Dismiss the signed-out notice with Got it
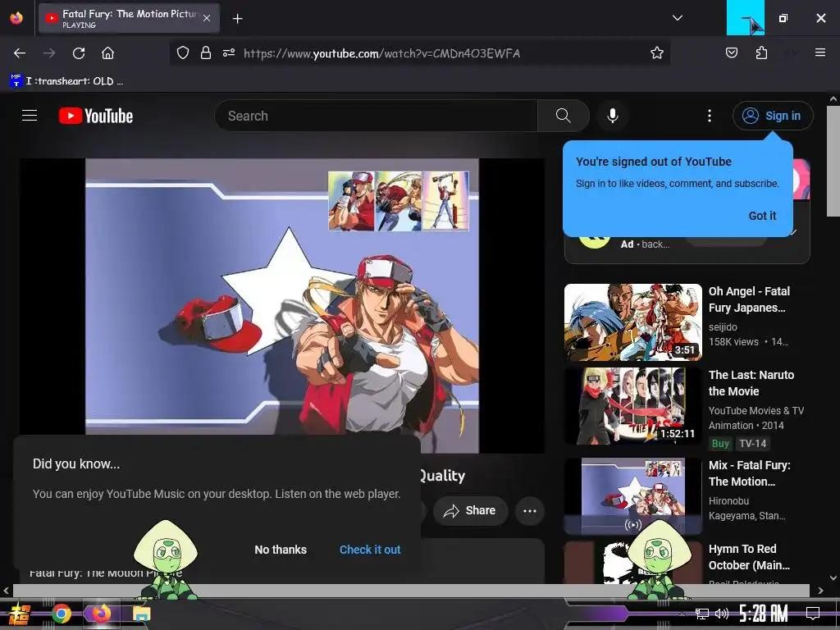The height and width of the screenshot is (630, 840). click(762, 216)
